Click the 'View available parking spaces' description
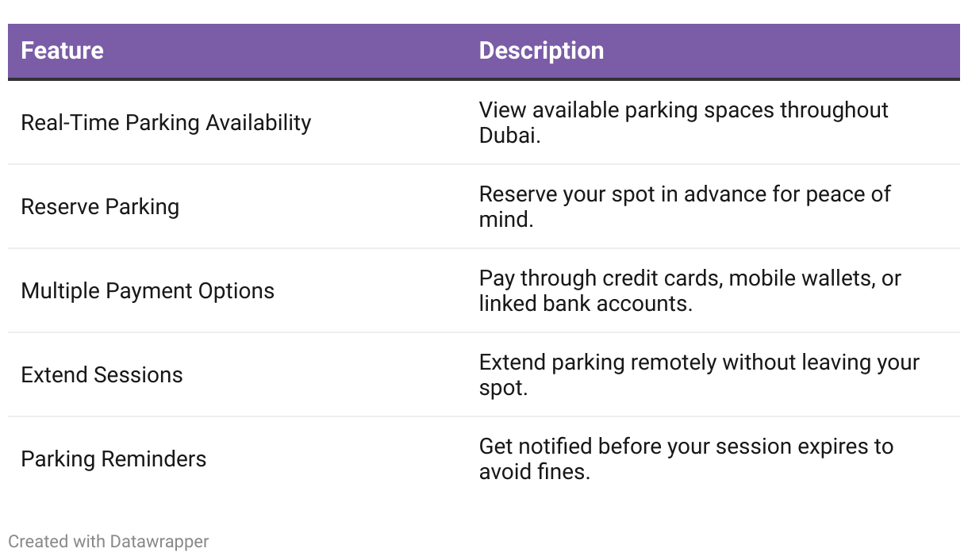Screen dimensions: 968x560 [684, 123]
